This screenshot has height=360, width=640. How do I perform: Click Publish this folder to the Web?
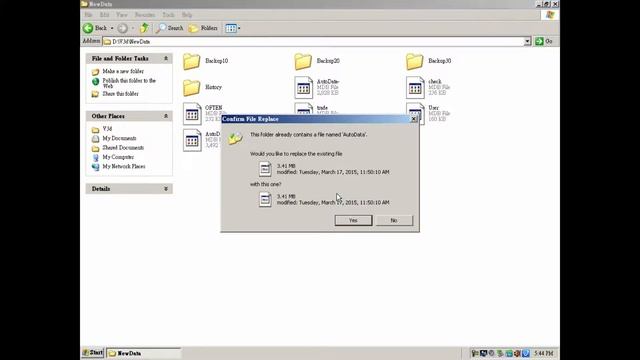click(129, 83)
